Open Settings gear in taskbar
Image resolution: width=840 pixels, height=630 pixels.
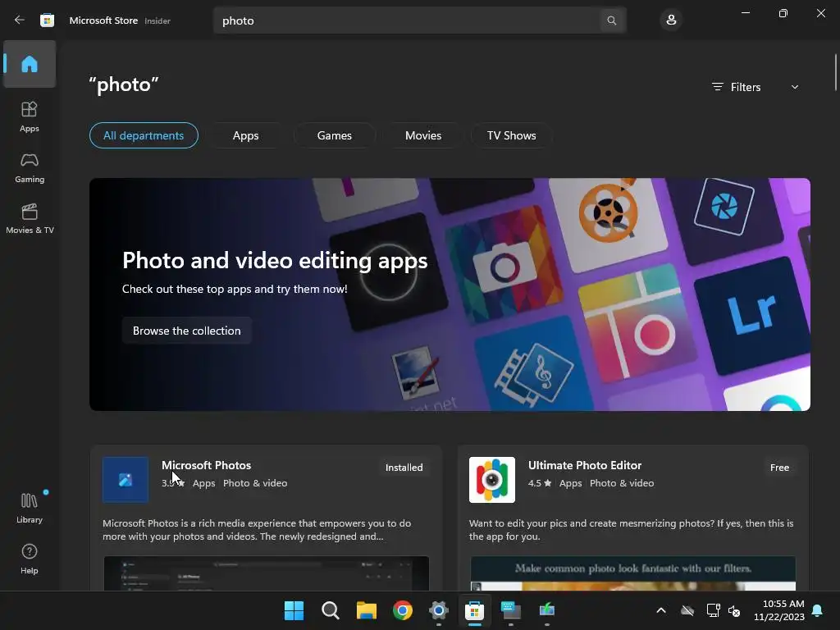click(438, 610)
